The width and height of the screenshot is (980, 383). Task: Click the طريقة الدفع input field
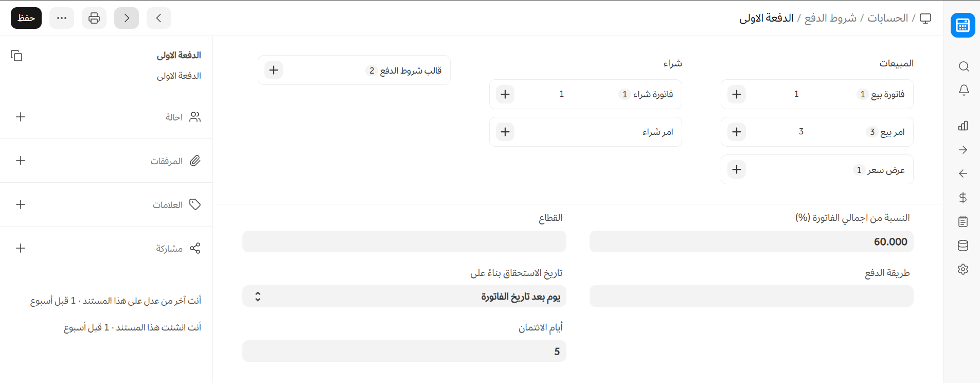[751, 297]
